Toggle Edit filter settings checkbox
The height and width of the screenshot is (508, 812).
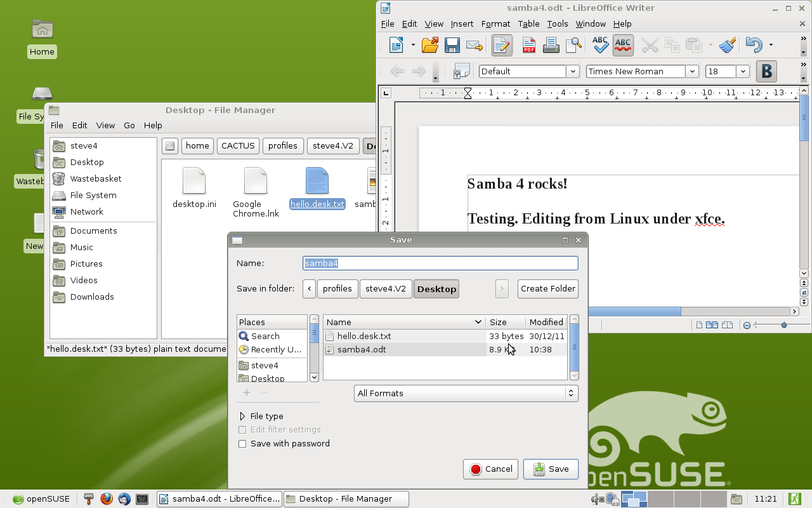coord(242,430)
